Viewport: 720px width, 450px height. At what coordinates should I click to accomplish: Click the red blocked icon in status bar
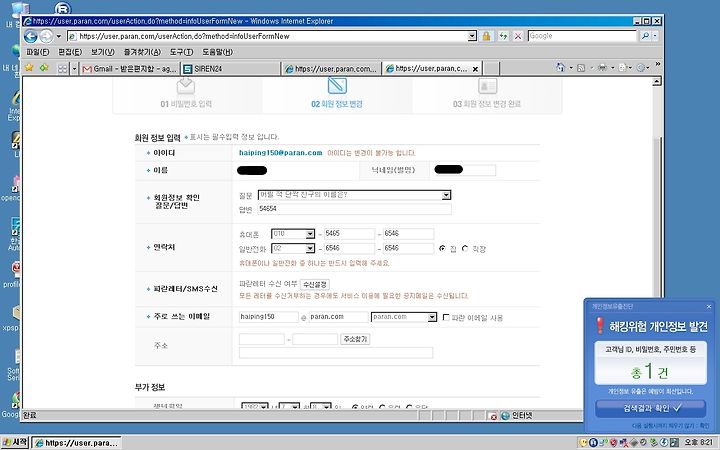click(x=493, y=416)
